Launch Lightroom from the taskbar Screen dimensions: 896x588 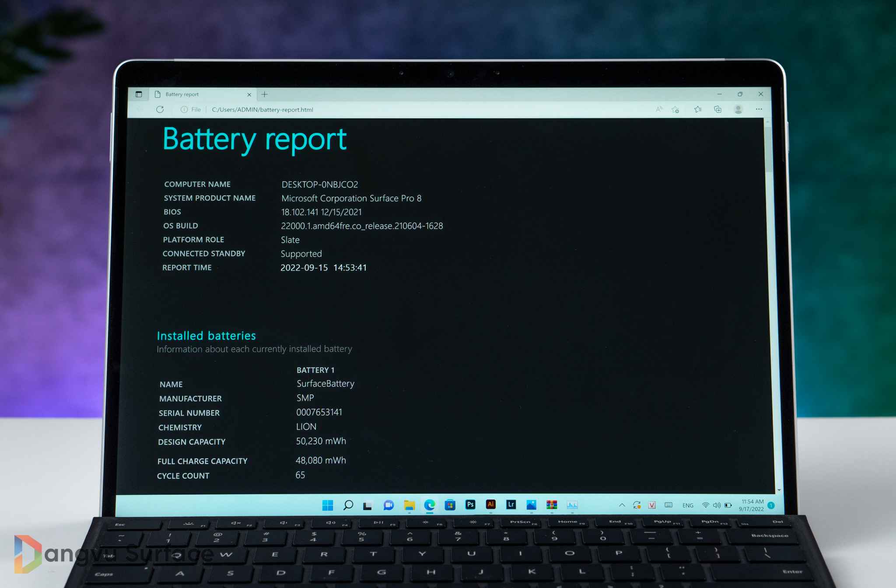coord(511,504)
